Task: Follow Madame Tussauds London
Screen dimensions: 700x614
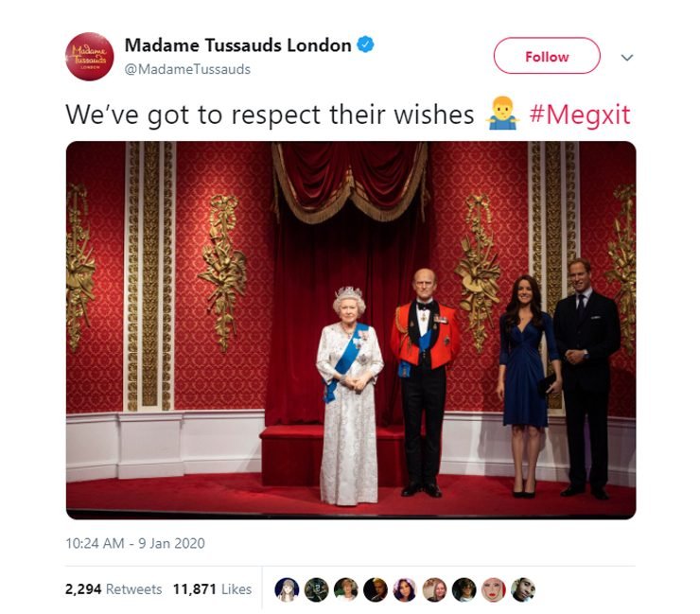Action: (547, 56)
